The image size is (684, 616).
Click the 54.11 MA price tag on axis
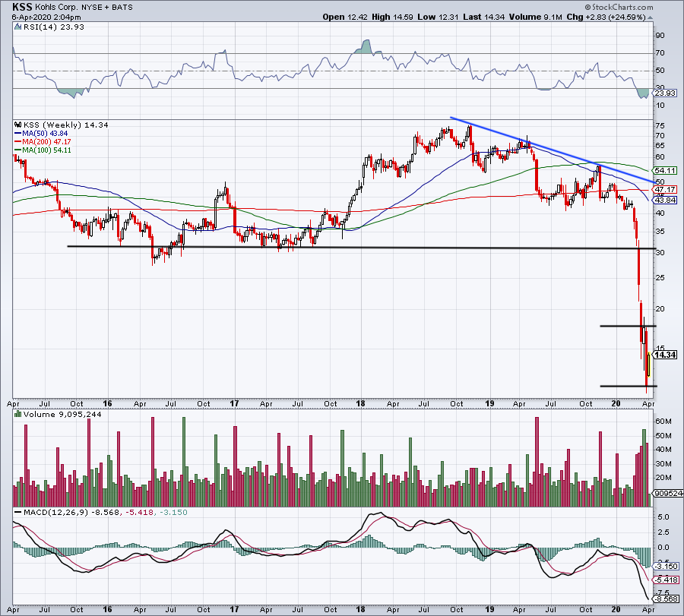click(x=665, y=170)
